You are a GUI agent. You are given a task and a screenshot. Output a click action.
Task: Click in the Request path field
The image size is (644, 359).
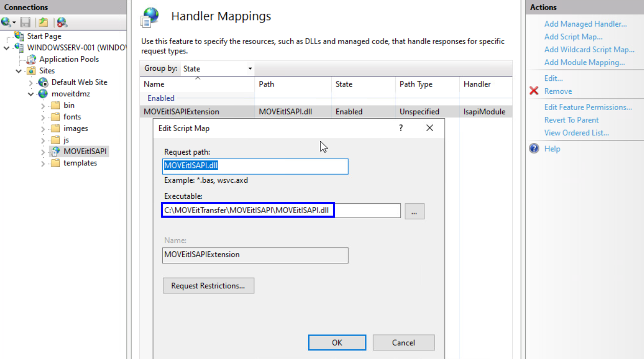(x=255, y=166)
